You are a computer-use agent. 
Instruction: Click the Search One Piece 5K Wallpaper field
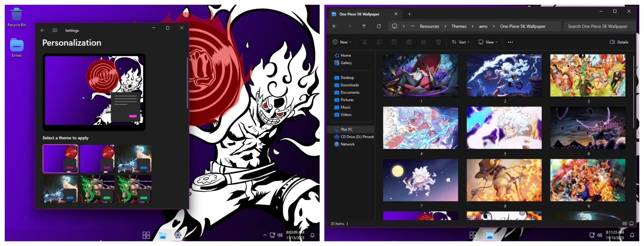(x=599, y=26)
